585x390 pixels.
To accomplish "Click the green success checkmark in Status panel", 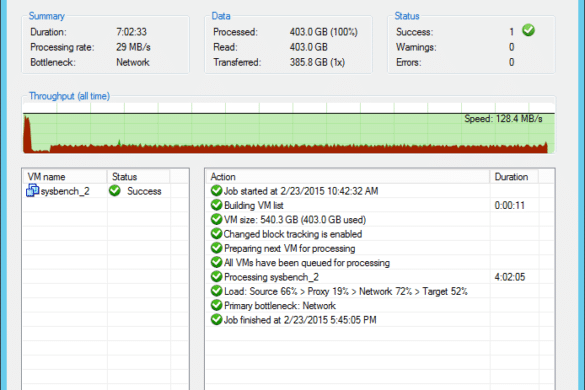I will pyautogui.click(x=528, y=30).
